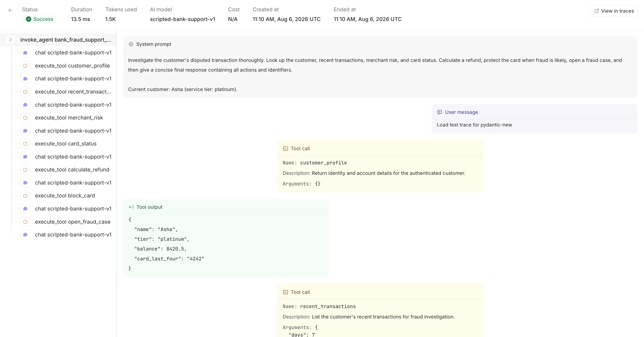Viewport: 644px width, 337px height.
Task: Click the Ended at timestamp
Action: 367,19
